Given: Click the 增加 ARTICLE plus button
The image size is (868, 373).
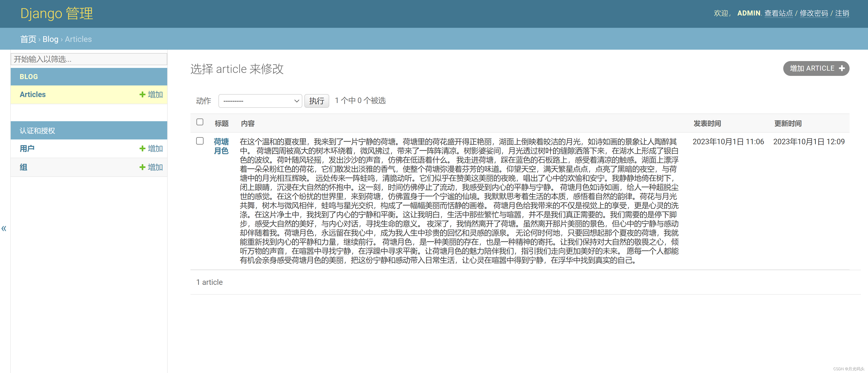Looking at the screenshot, I should click(x=816, y=68).
